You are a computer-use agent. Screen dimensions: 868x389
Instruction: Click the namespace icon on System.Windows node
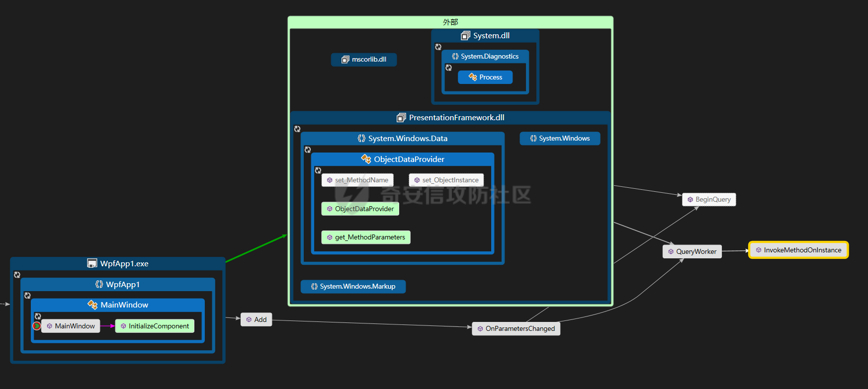click(x=533, y=139)
